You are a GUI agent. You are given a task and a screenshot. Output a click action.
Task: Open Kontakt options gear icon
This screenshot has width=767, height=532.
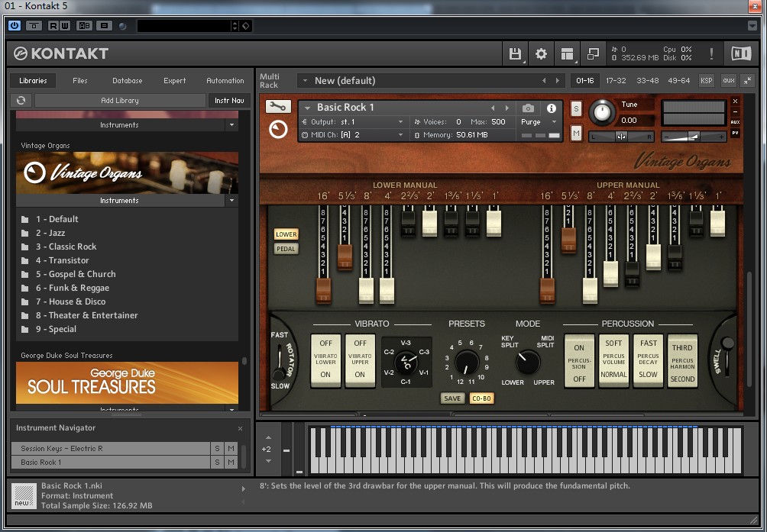(541, 53)
